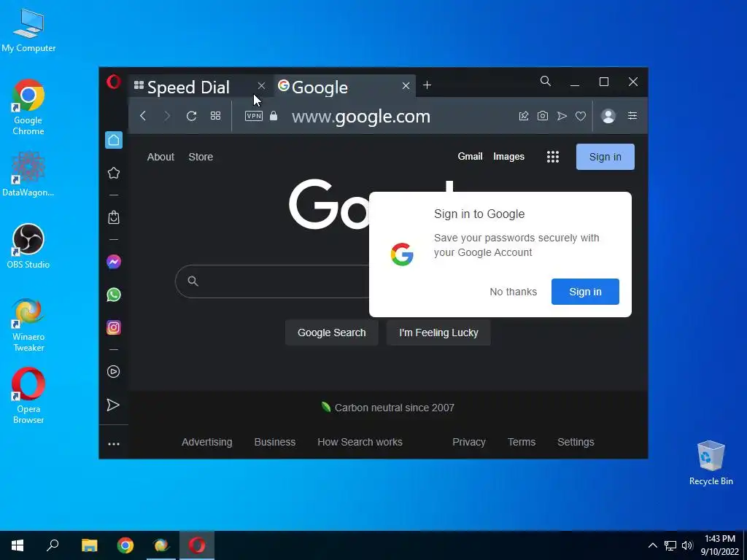Select DataWagon desktop shortcut
The image size is (747, 560).
(28, 174)
